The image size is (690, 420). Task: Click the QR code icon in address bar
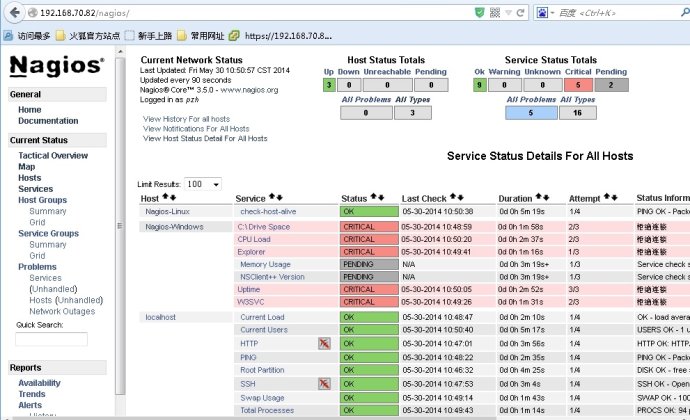pos(495,13)
